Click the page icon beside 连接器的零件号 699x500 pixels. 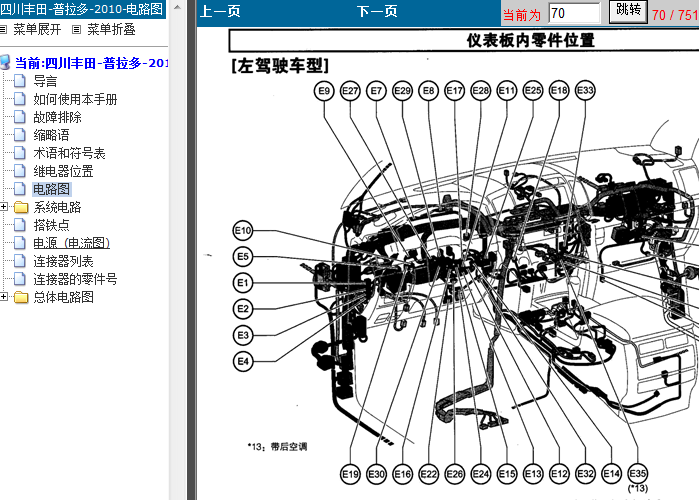click(20, 279)
